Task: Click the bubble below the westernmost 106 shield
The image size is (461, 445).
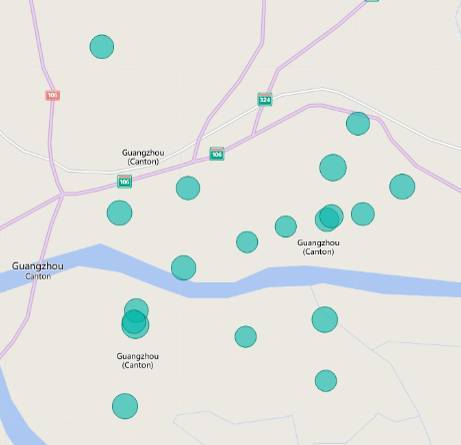Action: (x=119, y=213)
